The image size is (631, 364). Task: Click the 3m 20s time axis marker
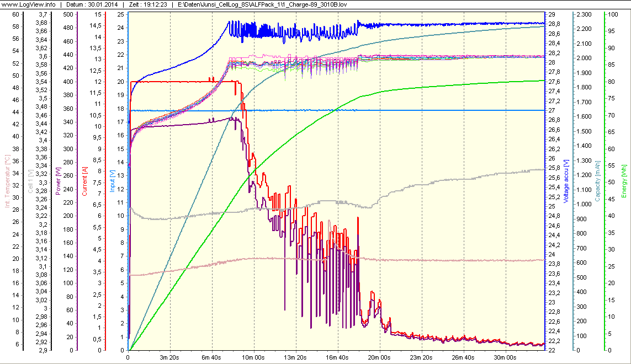pyautogui.click(x=170, y=357)
